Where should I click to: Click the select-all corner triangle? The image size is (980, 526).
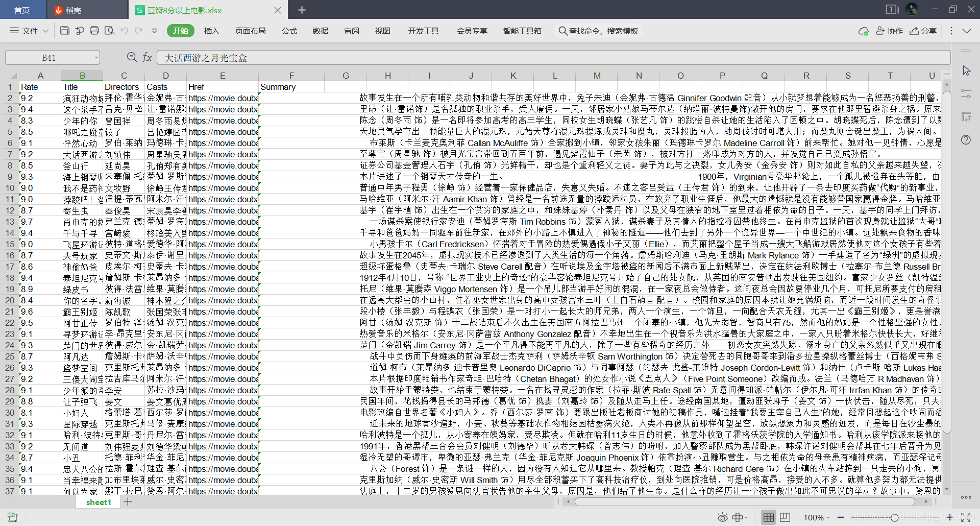click(13, 76)
